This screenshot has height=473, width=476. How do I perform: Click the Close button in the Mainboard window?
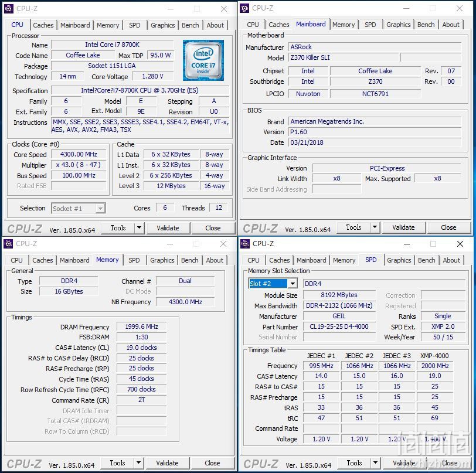point(448,227)
